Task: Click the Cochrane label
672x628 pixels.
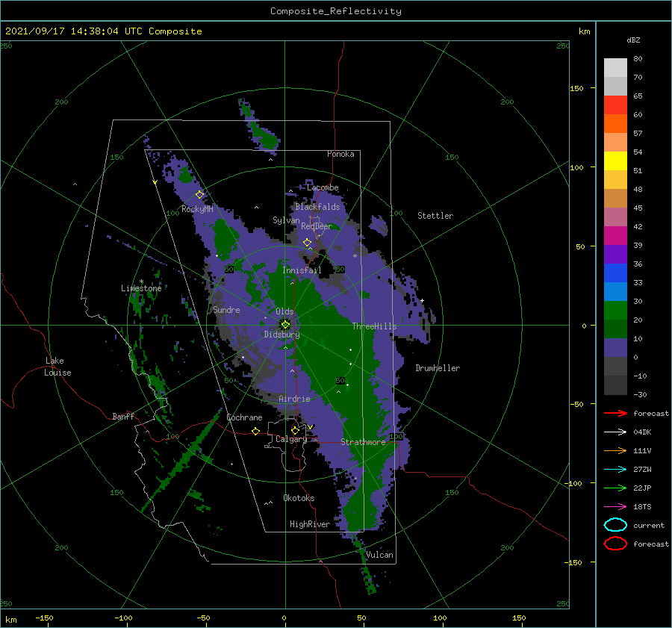Action: pos(244,417)
